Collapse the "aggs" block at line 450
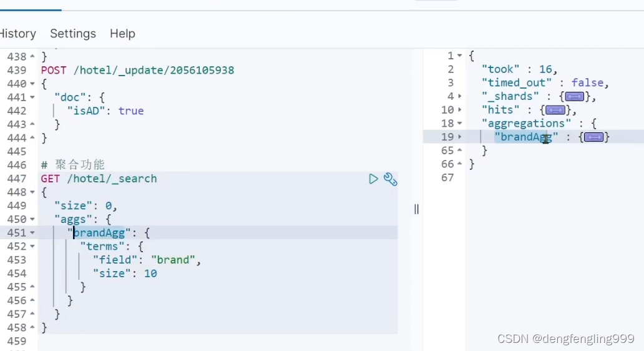 pos(32,220)
